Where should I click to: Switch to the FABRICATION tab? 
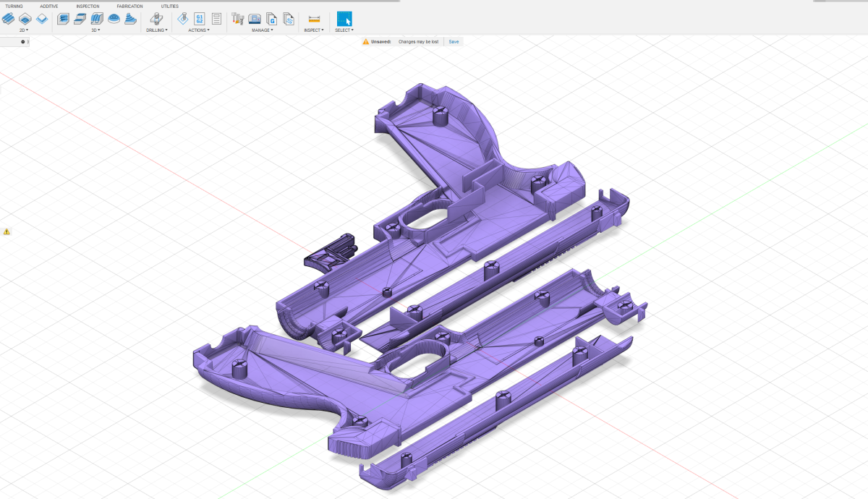pyautogui.click(x=130, y=6)
